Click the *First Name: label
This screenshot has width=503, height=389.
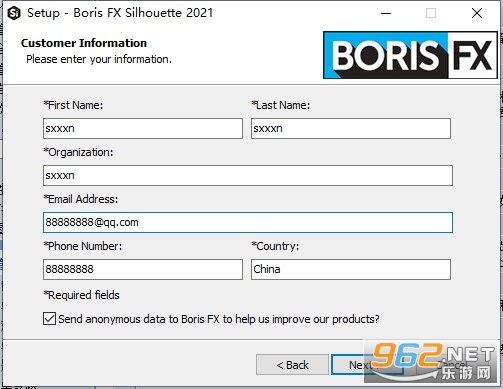tap(73, 105)
